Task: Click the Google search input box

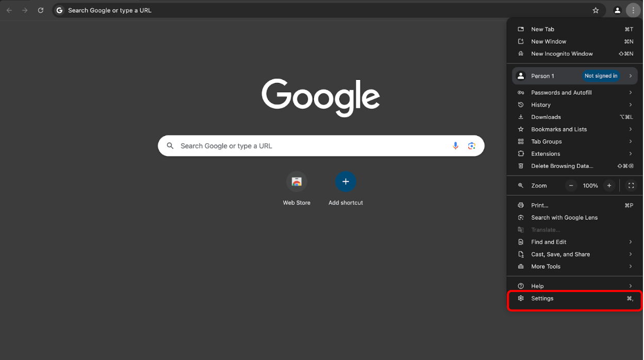Action: (321, 146)
